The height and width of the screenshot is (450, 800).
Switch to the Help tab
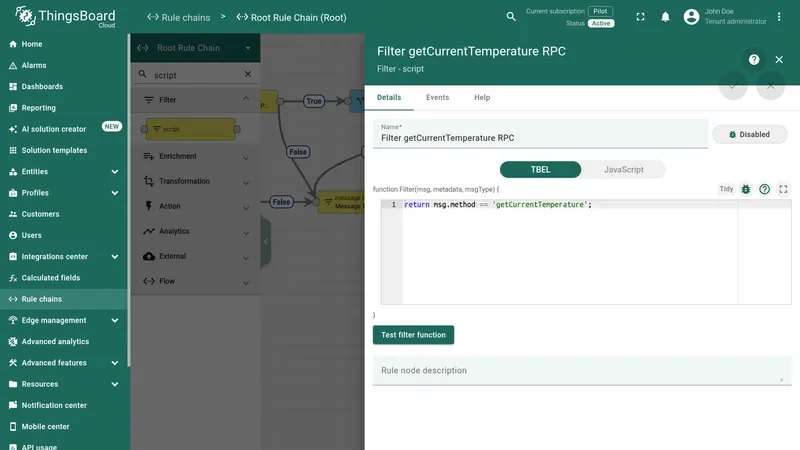(x=482, y=97)
